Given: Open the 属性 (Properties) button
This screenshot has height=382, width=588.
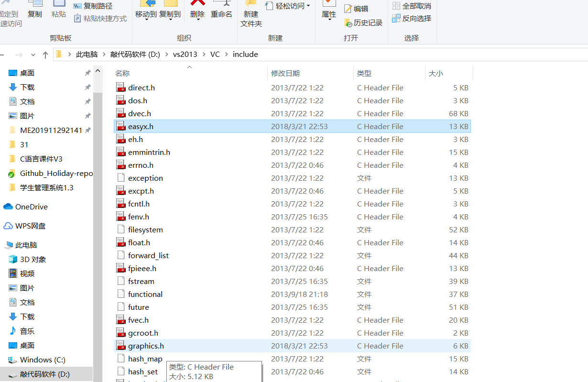Looking at the screenshot, I should coord(329,11).
